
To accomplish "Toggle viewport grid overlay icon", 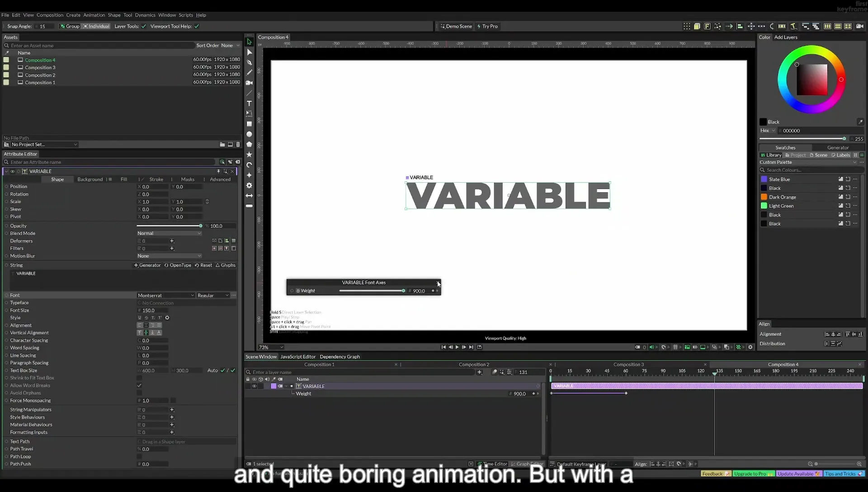I will pos(675,347).
